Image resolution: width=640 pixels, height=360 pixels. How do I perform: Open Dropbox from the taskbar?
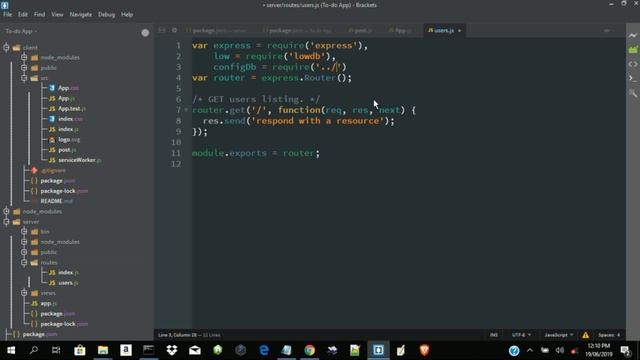172,350
